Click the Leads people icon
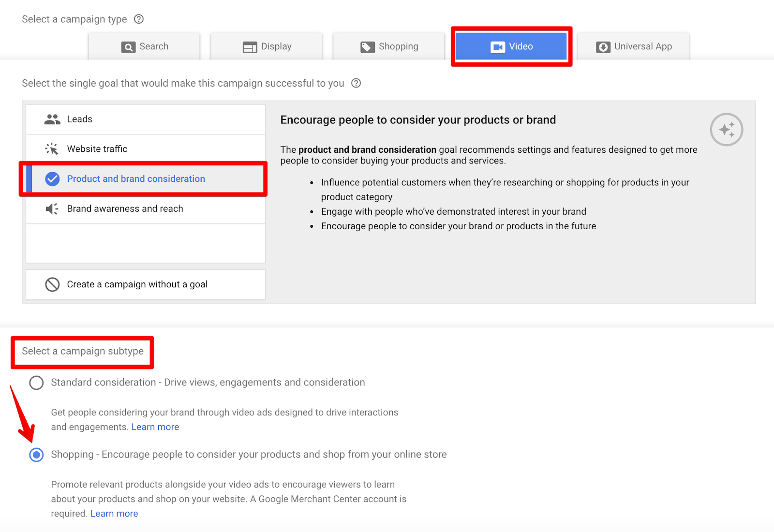Image resolution: width=774 pixels, height=532 pixels. click(x=52, y=119)
